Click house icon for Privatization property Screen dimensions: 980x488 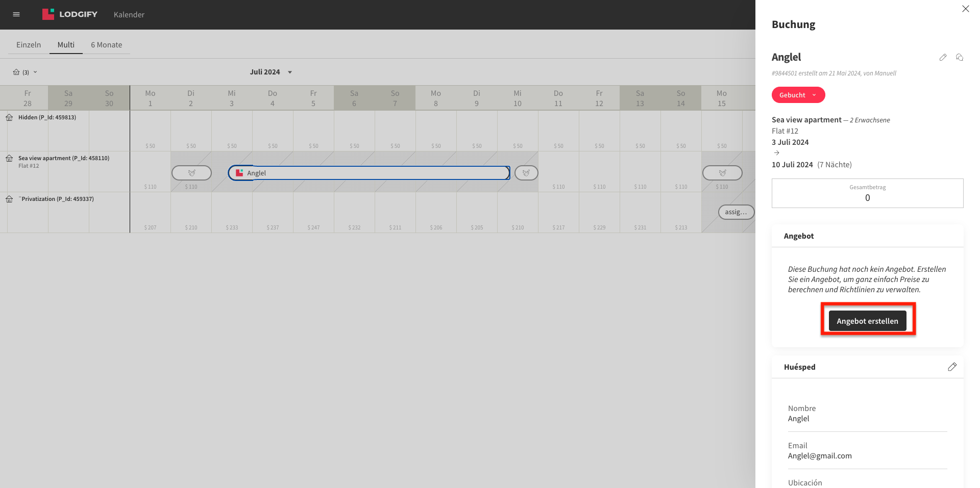click(9, 199)
